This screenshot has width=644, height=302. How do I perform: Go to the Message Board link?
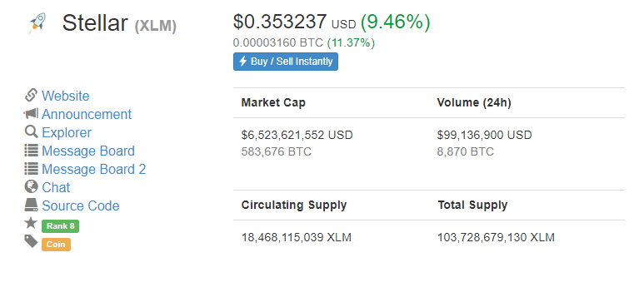(x=88, y=151)
